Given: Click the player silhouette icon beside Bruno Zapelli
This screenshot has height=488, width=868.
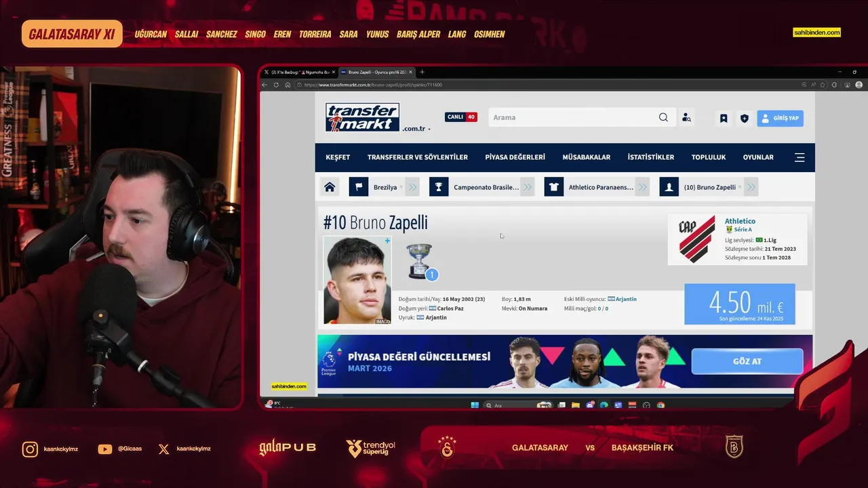Looking at the screenshot, I should (x=669, y=187).
